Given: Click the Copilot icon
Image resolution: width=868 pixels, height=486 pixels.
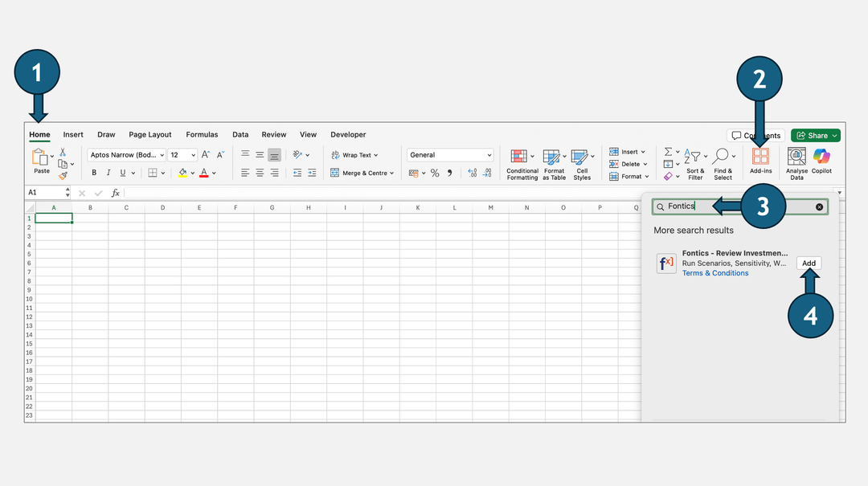Looking at the screenshot, I should pyautogui.click(x=821, y=159).
